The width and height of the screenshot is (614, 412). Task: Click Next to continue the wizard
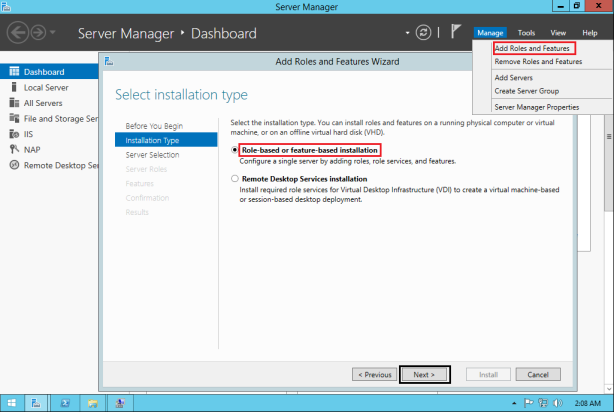[x=424, y=374]
